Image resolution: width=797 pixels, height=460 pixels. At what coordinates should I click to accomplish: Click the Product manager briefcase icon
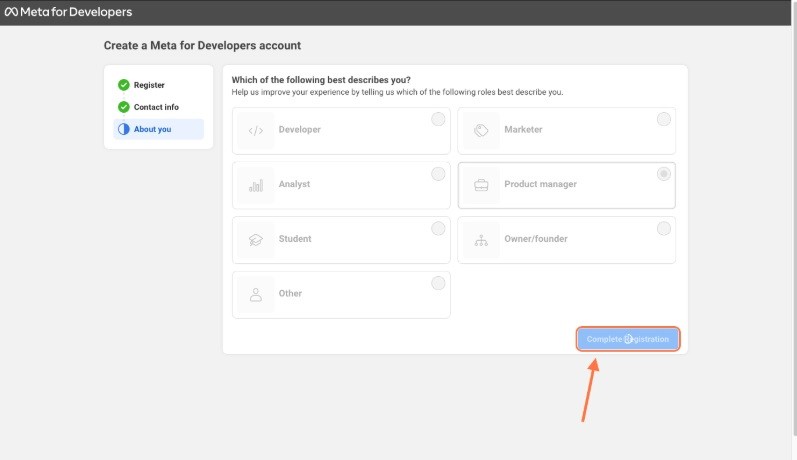pos(481,185)
